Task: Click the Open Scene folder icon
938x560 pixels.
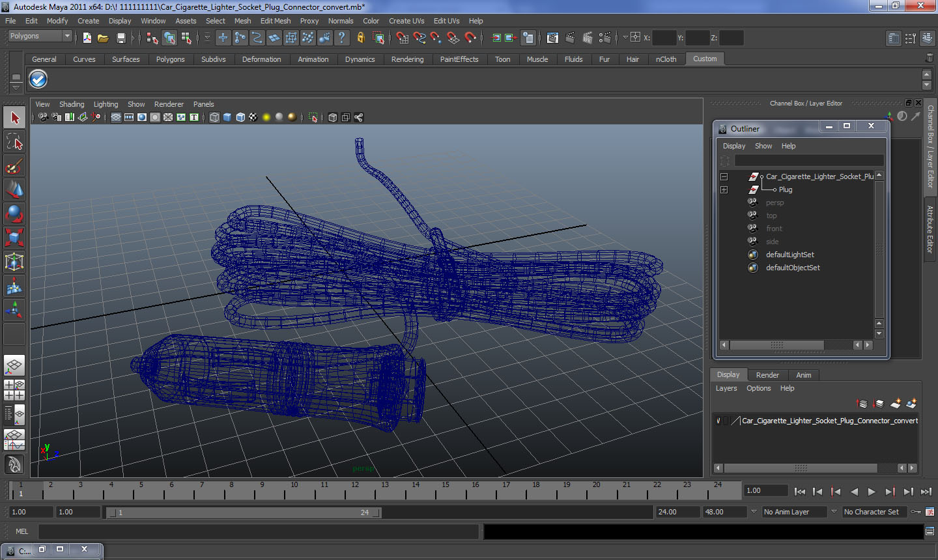Action: pyautogui.click(x=103, y=38)
